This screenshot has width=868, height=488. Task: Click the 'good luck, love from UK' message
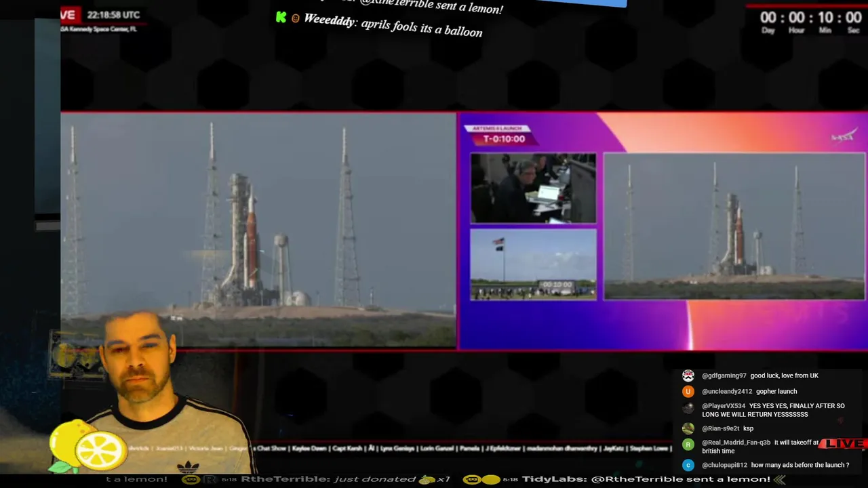pos(784,375)
